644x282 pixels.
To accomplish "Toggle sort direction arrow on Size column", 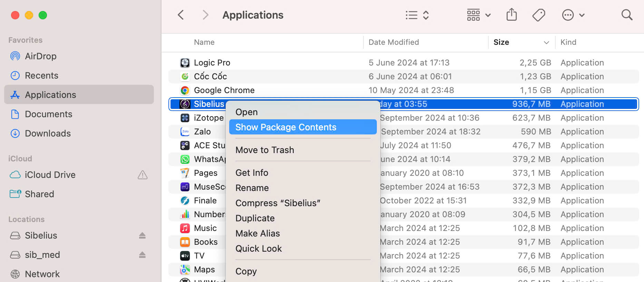I will click(x=546, y=42).
